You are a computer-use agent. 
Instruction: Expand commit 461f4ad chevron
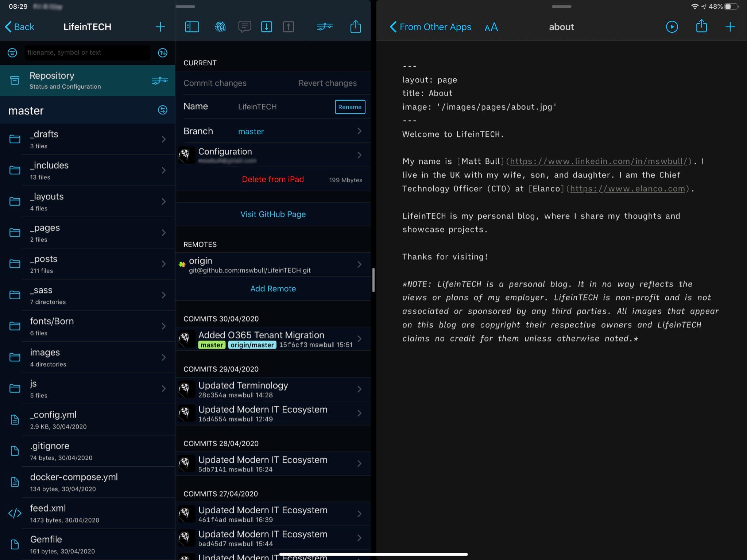(359, 514)
